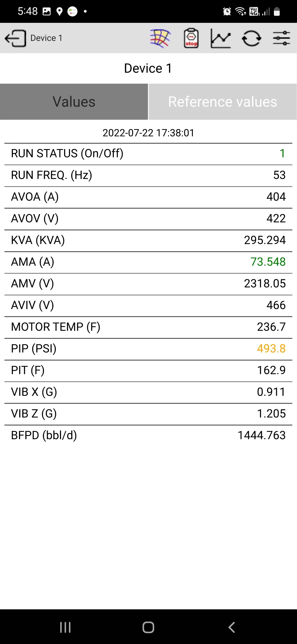Select the KVA (KVA) row

pos(148,240)
